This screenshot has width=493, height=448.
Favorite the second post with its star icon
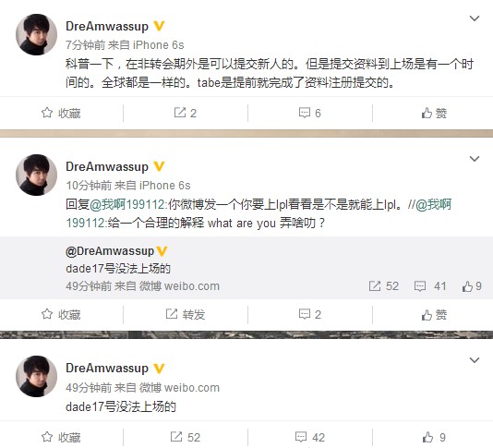[61, 314]
